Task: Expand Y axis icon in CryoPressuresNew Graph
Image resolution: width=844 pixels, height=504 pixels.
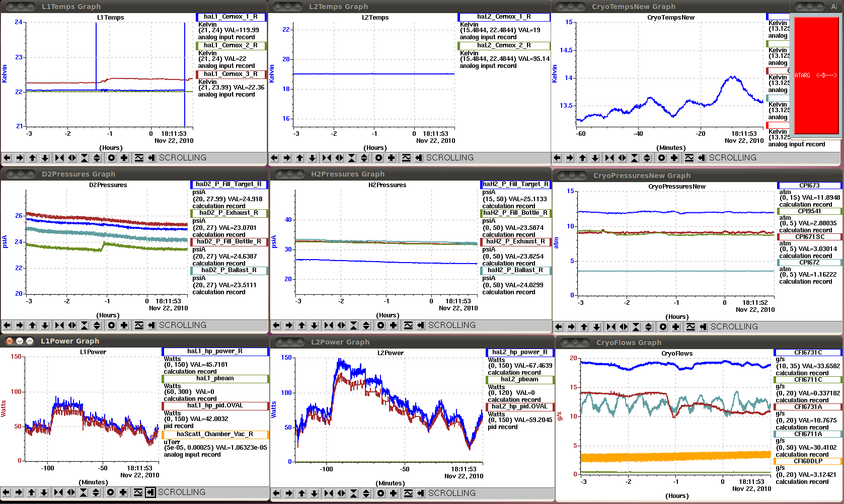Action: [x=649, y=327]
